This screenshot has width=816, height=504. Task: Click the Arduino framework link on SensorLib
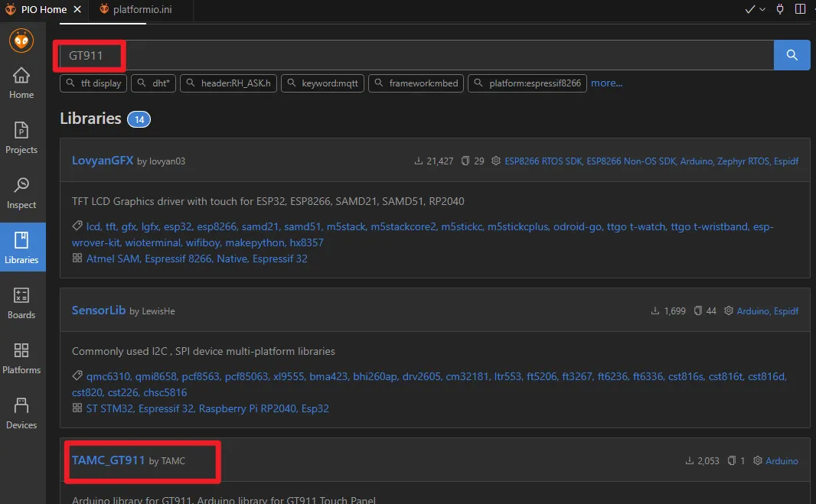tap(753, 311)
